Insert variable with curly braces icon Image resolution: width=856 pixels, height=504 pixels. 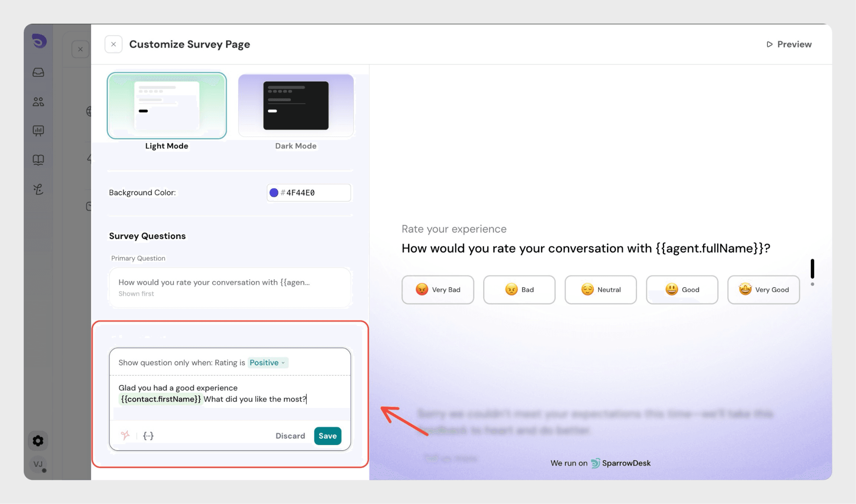pos(148,435)
